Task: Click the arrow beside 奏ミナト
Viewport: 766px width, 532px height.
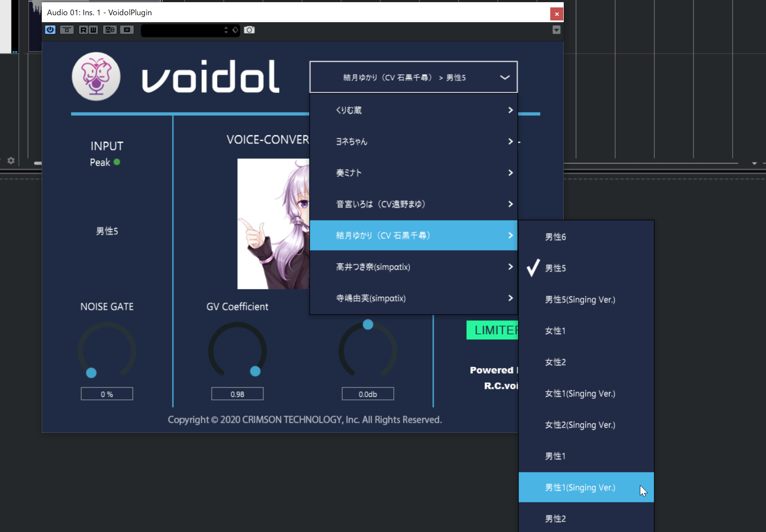Action: 511,173
